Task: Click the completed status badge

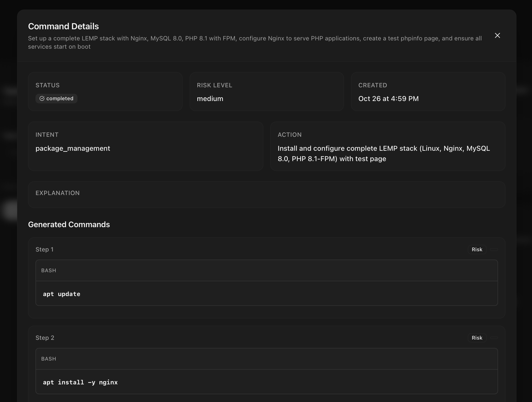Action: point(56,98)
